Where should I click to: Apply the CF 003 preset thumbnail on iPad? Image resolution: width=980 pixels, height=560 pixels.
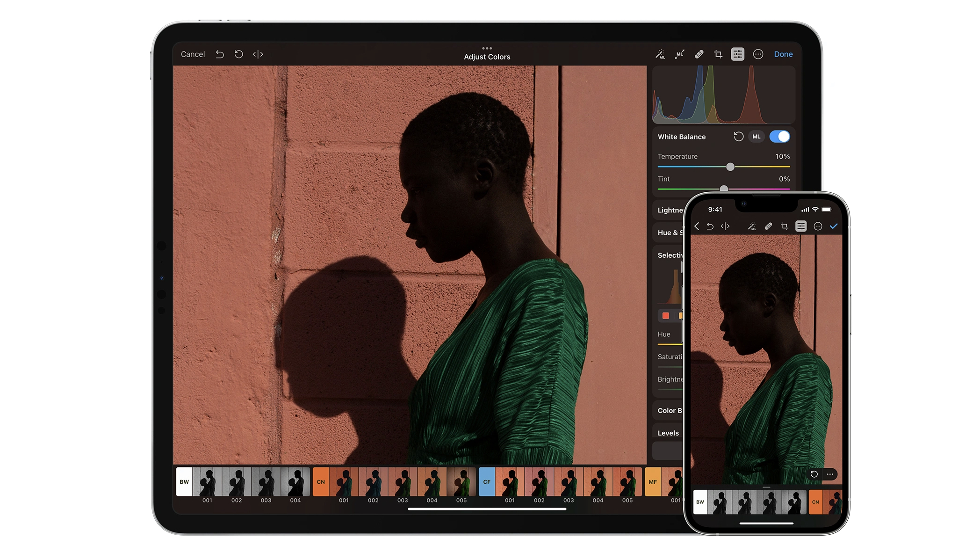click(x=569, y=482)
